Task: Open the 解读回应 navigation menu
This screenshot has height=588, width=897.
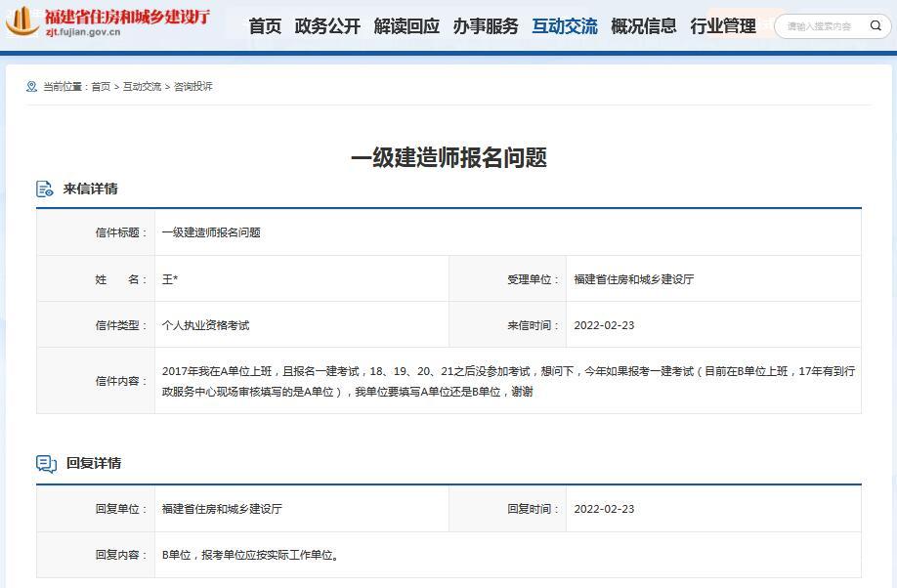Action: (406, 25)
